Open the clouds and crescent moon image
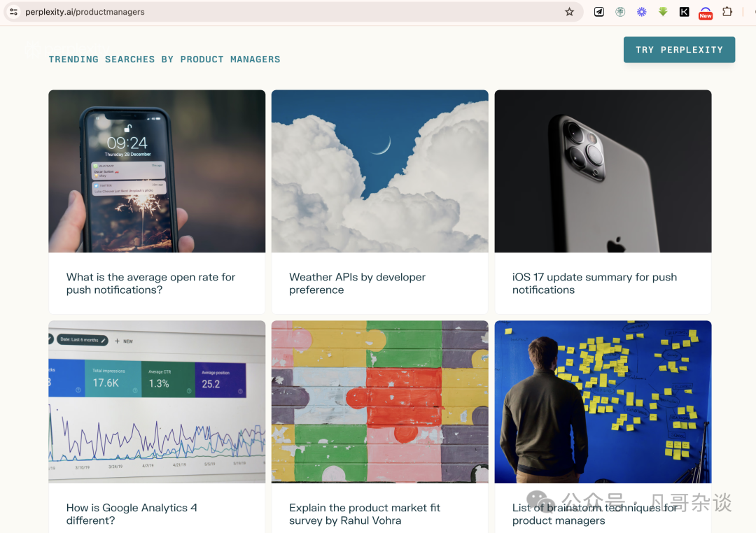 coord(380,171)
